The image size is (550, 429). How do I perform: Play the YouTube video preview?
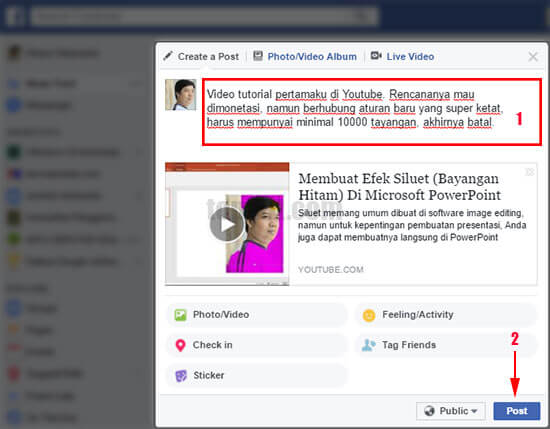227,224
